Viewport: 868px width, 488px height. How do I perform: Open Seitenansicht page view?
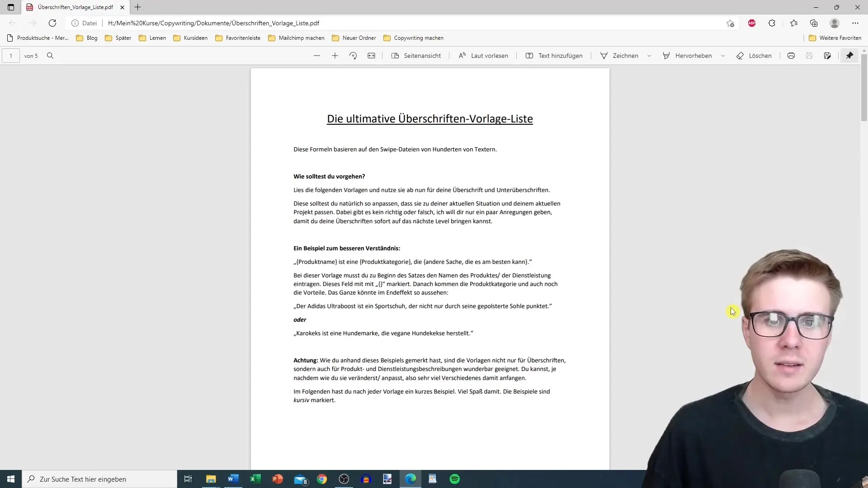416,56
